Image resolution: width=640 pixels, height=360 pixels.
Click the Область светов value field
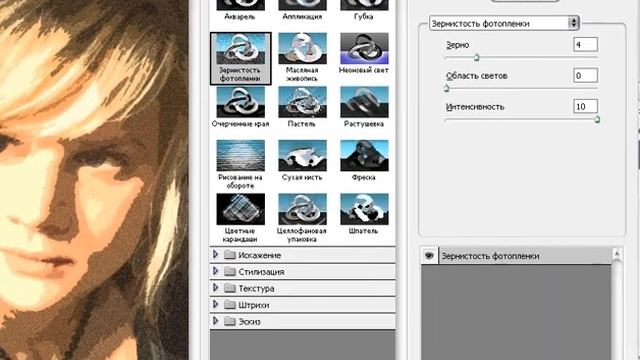pos(585,75)
